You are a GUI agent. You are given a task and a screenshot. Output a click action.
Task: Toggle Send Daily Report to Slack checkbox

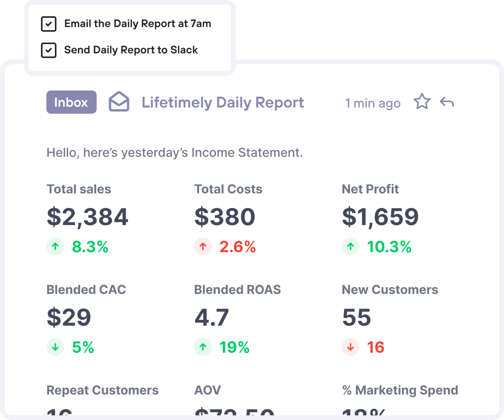pyautogui.click(x=49, y=50)
